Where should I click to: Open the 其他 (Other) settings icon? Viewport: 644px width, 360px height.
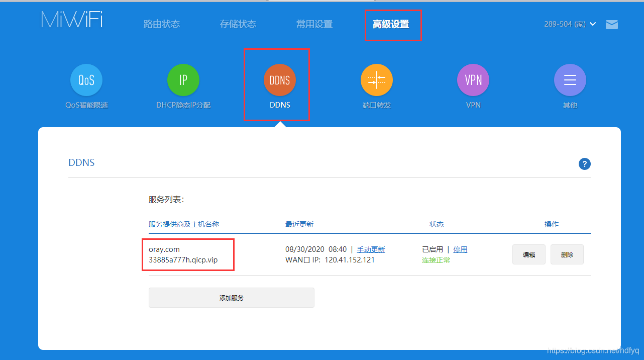570,80
